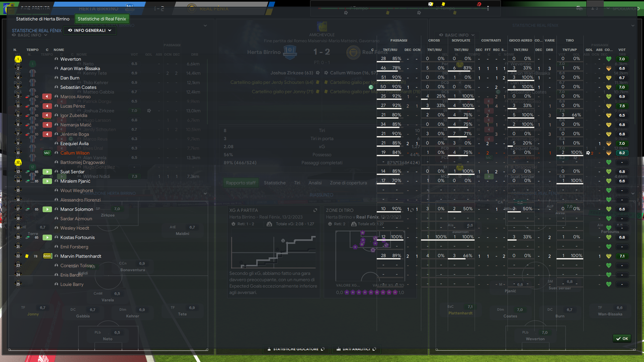Open player Sebastián Coates
This screenshot has height=362, width=644.
pos(78,87)
